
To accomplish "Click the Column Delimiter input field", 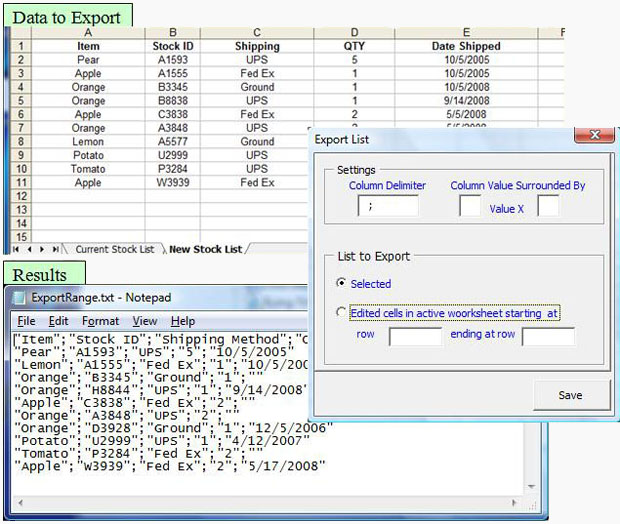I will pyautogui.click(x=388, y=206).
